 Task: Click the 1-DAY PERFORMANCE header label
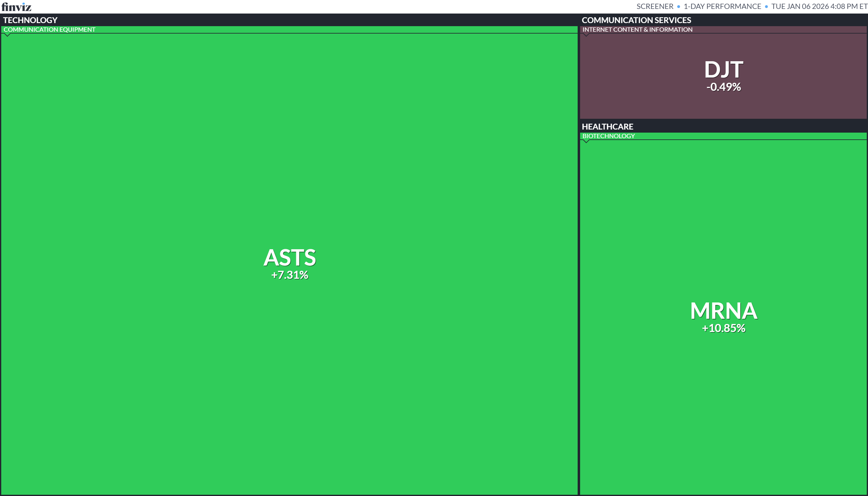(722, 6)
